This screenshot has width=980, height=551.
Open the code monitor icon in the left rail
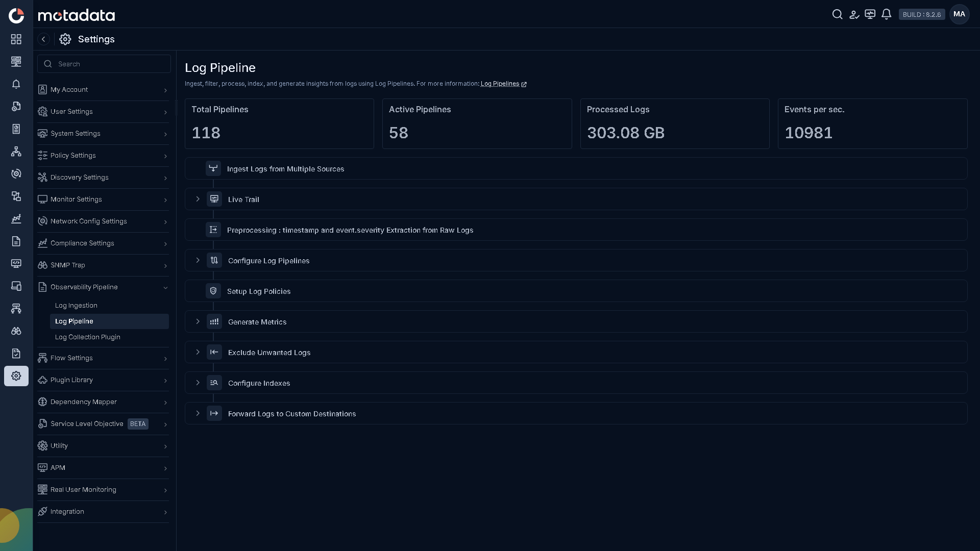[16, 264]
